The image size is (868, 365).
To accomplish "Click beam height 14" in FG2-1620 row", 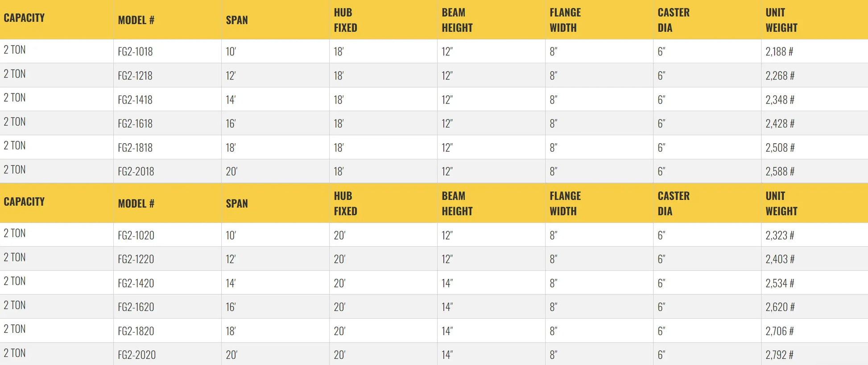I will [x=447, y=307].
